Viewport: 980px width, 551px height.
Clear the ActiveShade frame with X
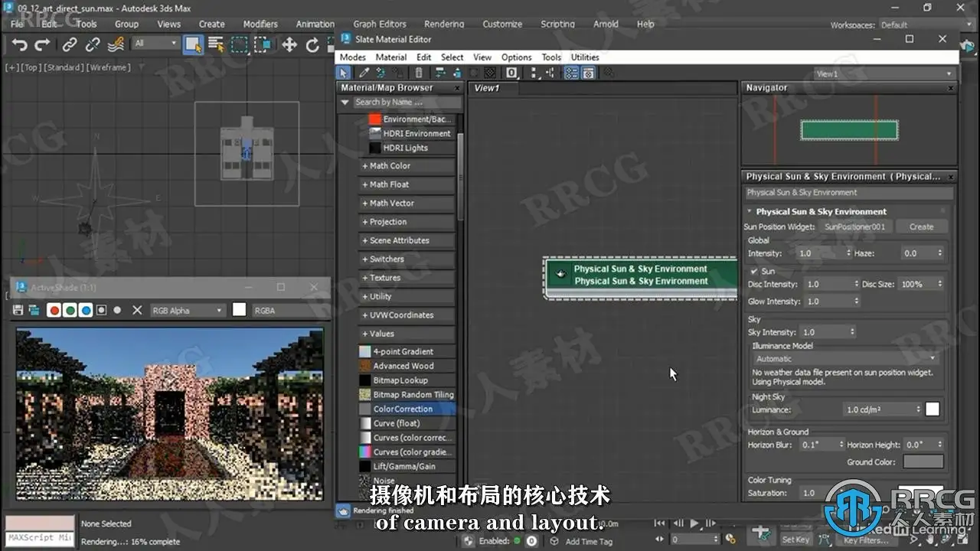(137, 310)
